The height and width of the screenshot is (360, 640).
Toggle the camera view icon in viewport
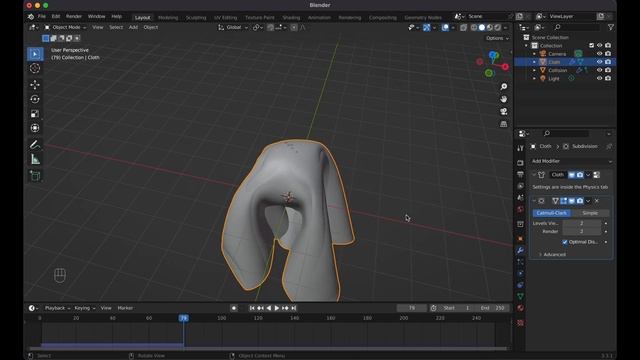pos(504,111)
